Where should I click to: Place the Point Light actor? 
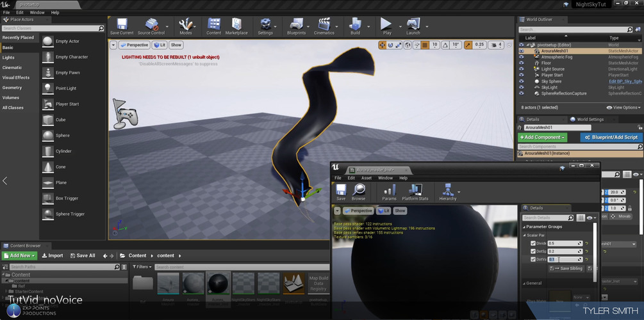click(x=66, y=88)
